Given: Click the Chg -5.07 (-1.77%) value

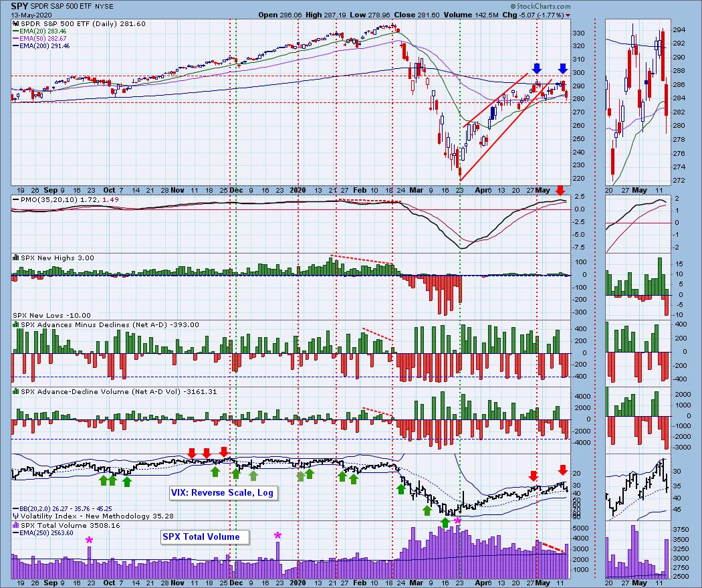Looking at the screenshot, I should (x=534, y=15).
